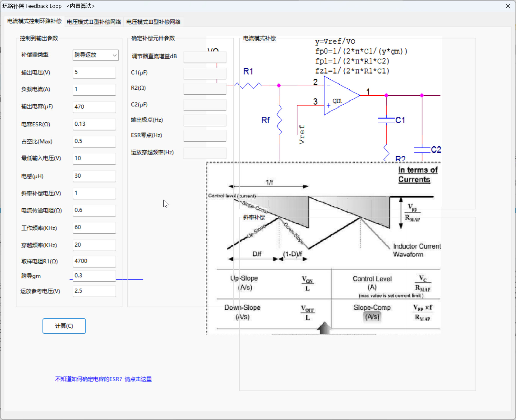Click the 电感(μH) input field
This screenshot has width=516, height=420.
94,176
